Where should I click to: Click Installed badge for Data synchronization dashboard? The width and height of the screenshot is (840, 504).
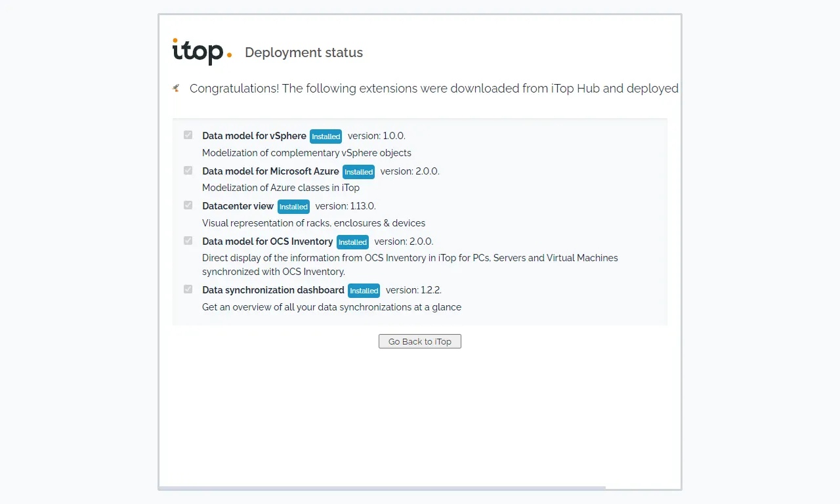point(364,291)
